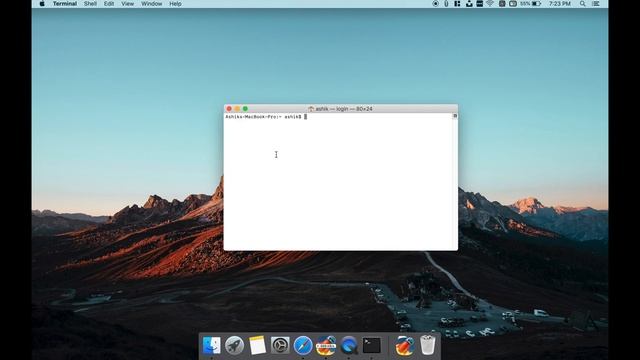Click the Terminal command prompt line

[x=266, y=117]
